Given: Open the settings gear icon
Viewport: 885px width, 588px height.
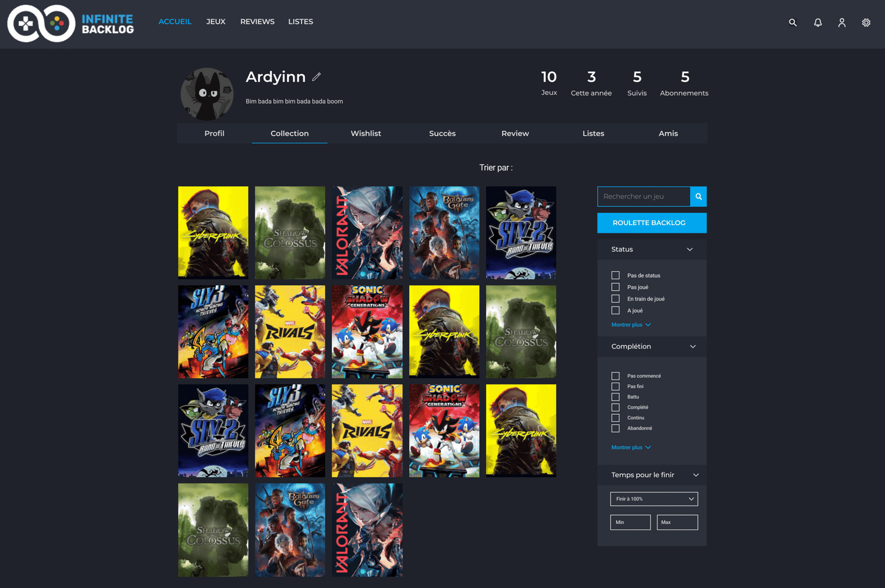Looking at the screenshot, I should coord(866,23).
